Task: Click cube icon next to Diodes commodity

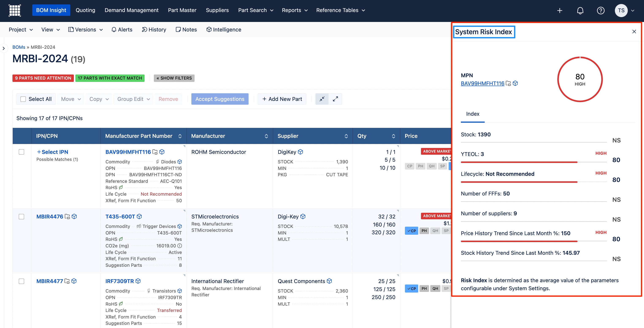Action: pyautogui.click(x=180, y=162)
